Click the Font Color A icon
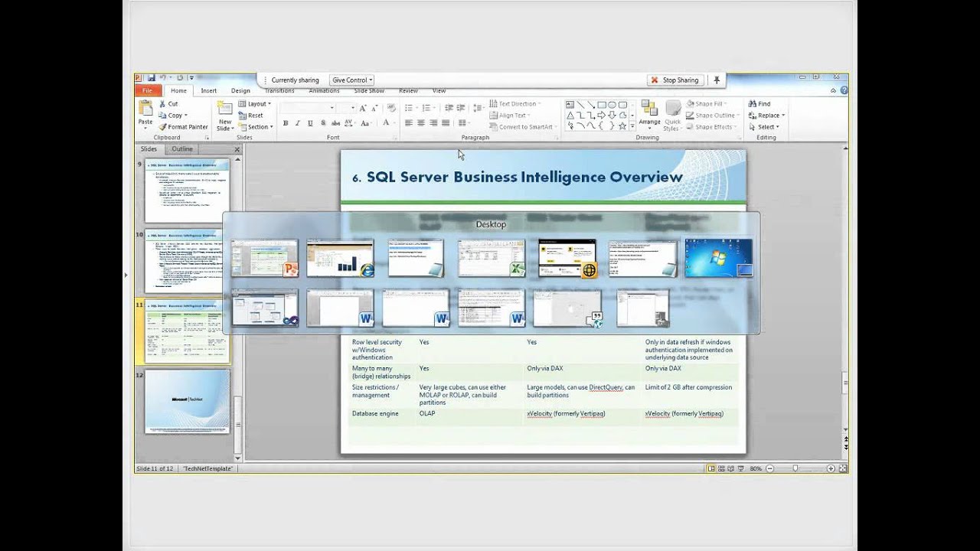 (x=386, y=122)
